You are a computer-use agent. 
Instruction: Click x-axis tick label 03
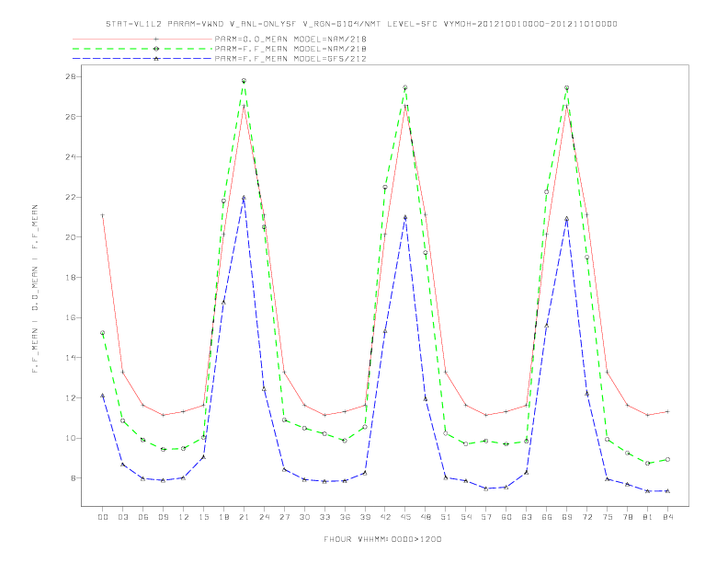point(122,517)
